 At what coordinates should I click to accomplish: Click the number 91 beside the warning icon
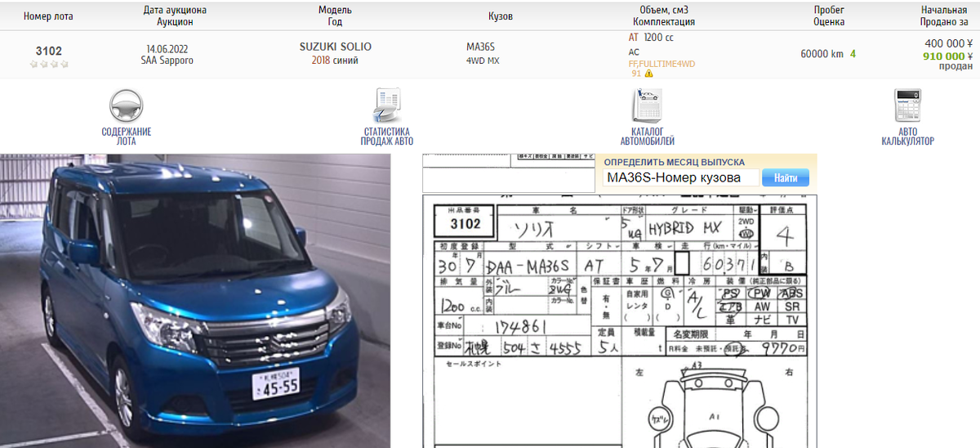coord(636,74)
